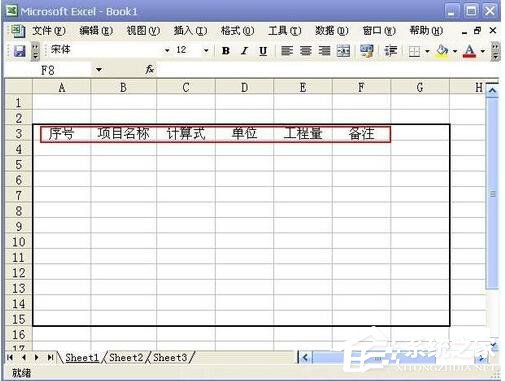Click the indent icon
This screenshot has height=381, width=505.
coord(390,51)
